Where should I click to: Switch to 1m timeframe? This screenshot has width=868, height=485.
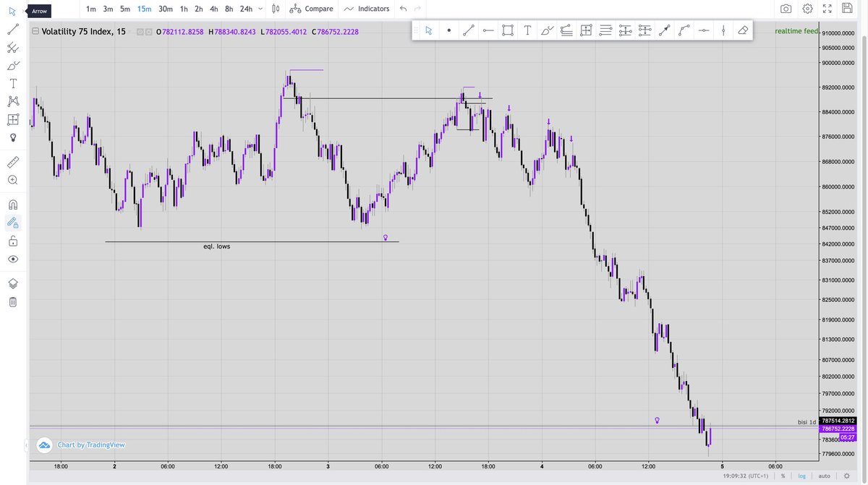click(90, 9)
